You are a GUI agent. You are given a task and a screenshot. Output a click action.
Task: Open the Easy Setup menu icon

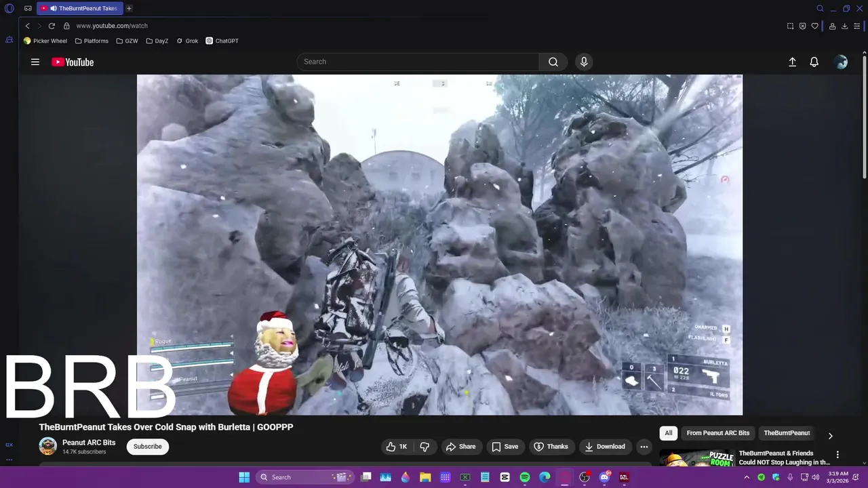pos(857,26)
